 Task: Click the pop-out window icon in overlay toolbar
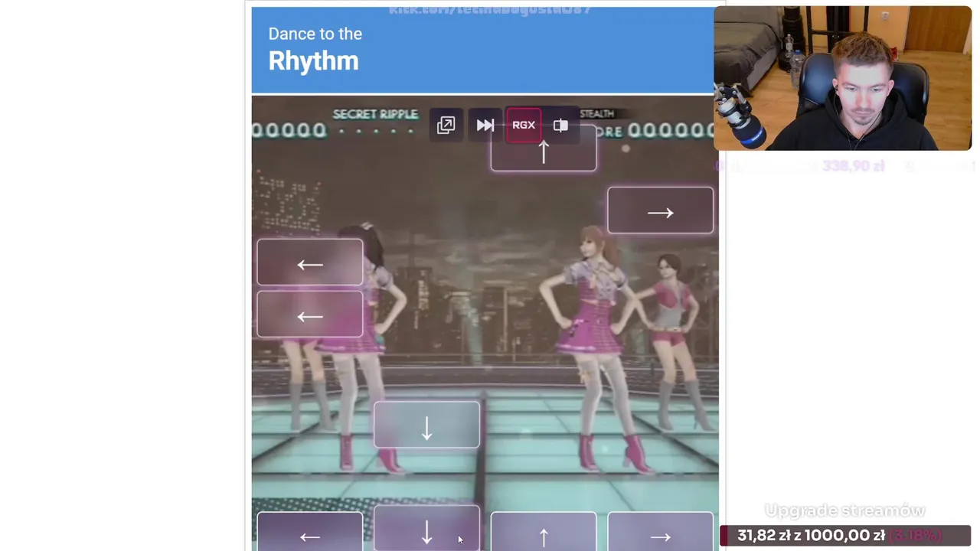(x=446, y=125)
